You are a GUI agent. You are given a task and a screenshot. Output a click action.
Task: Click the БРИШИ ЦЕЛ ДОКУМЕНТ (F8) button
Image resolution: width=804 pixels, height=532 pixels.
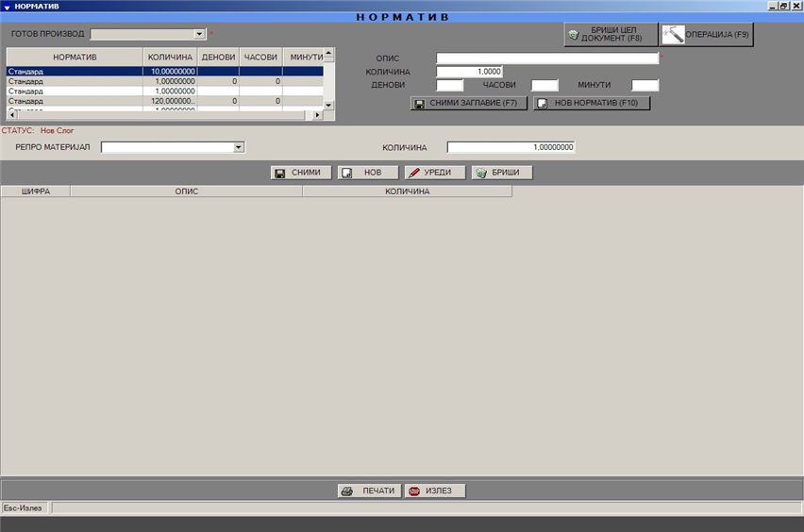tap(610, 35)
